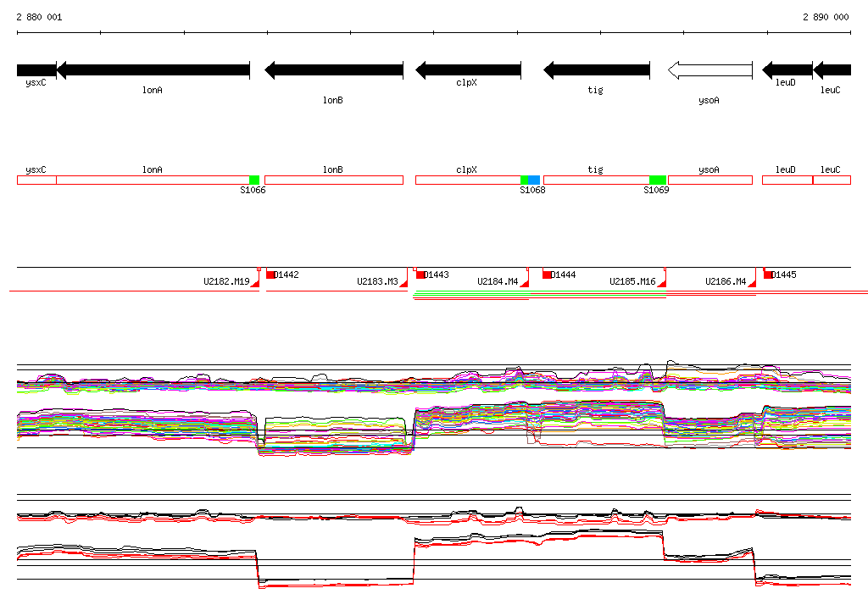
Task: Click the S1068 label text
Action: tap(532, 191)
